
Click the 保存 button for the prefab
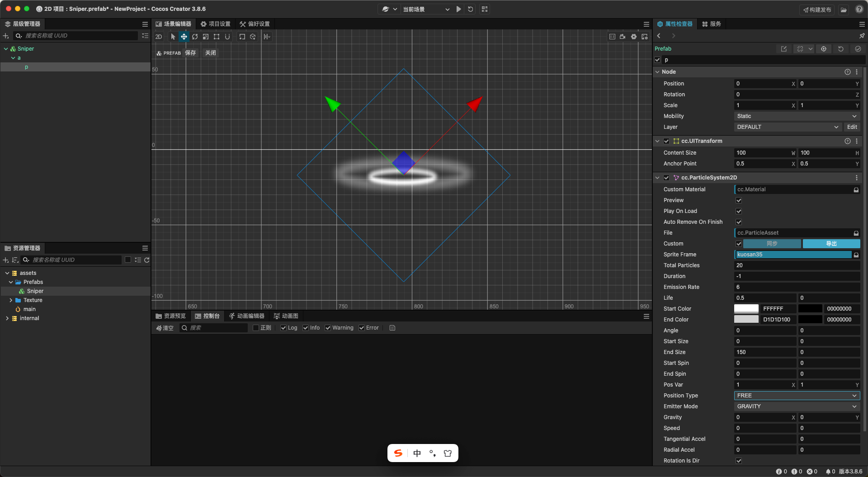pyautogui.click(x=190, y=53)
